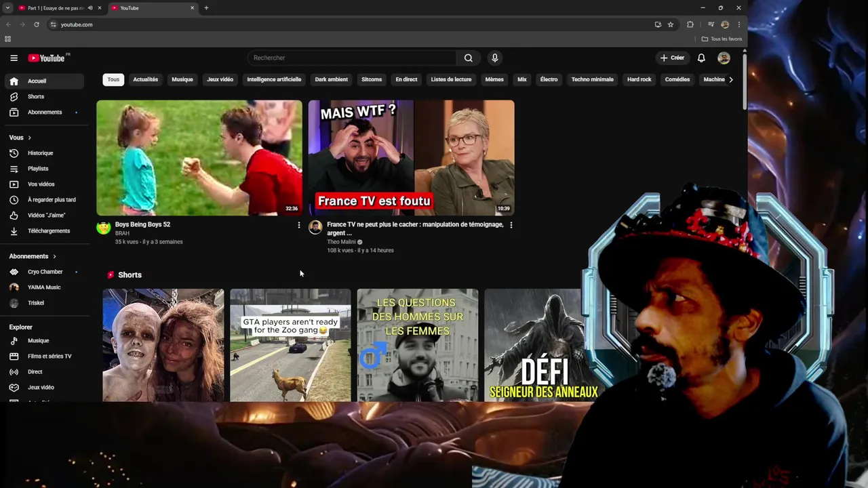
Task: Open Direct under Explorer
Action: (x=45, y=372)
